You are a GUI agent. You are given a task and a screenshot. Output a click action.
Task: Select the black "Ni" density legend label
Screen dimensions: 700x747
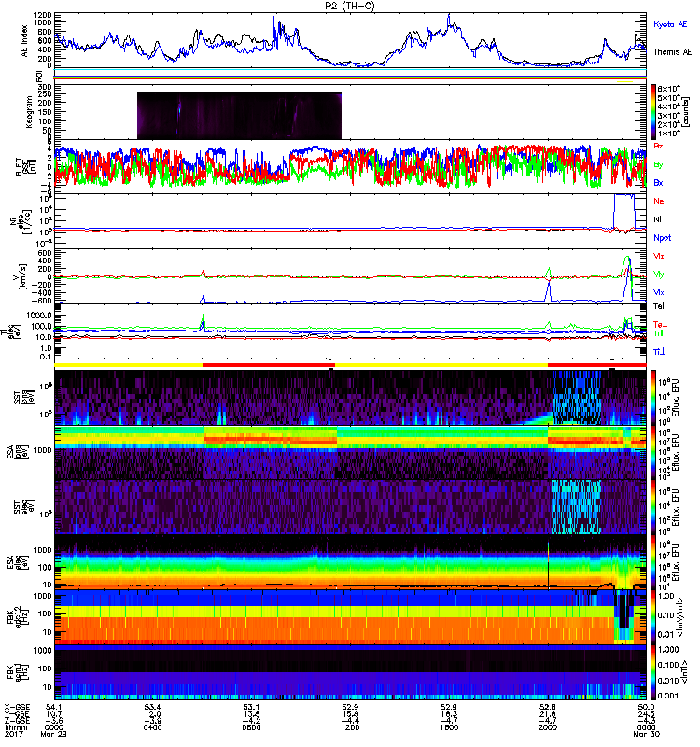coord(657,219)
